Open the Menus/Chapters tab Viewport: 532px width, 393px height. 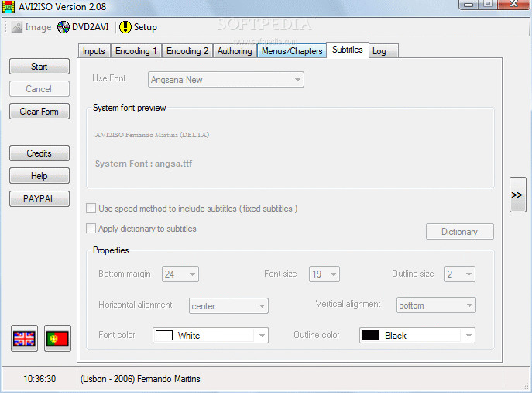point(292,51)
